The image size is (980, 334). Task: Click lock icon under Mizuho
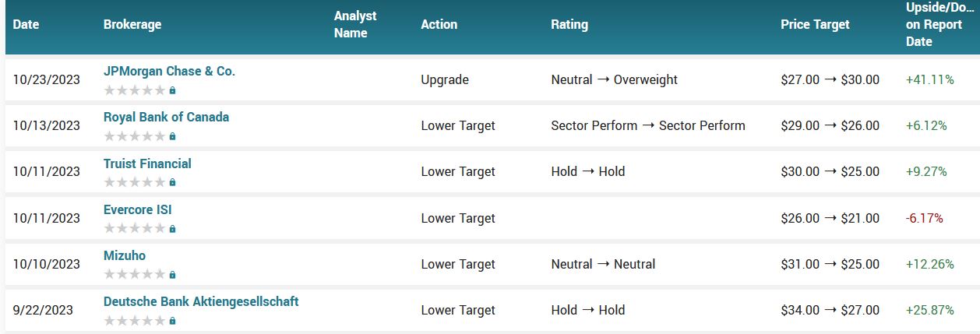tap(172, 275)
